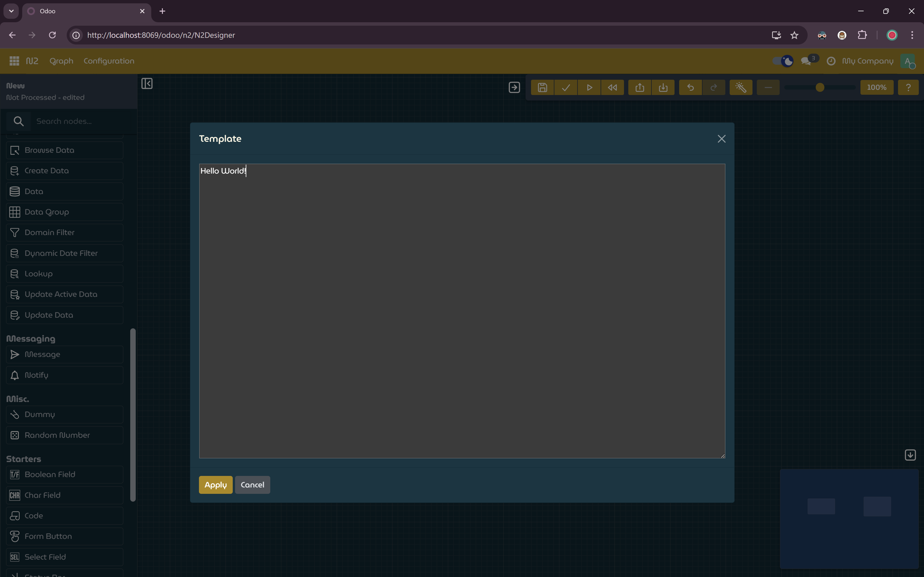Click the validate checkmark icon
Viewport: 924px width, 577px height.
click(565, 87)
